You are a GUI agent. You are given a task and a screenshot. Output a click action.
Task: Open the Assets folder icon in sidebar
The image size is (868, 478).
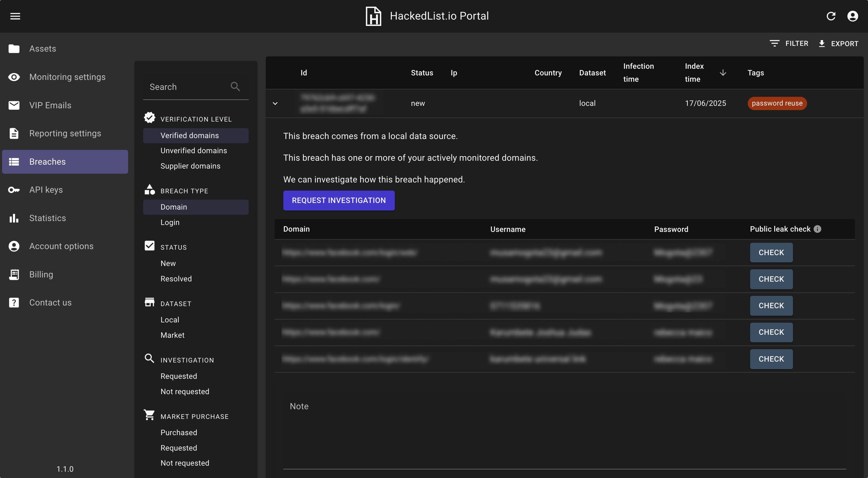14,49
